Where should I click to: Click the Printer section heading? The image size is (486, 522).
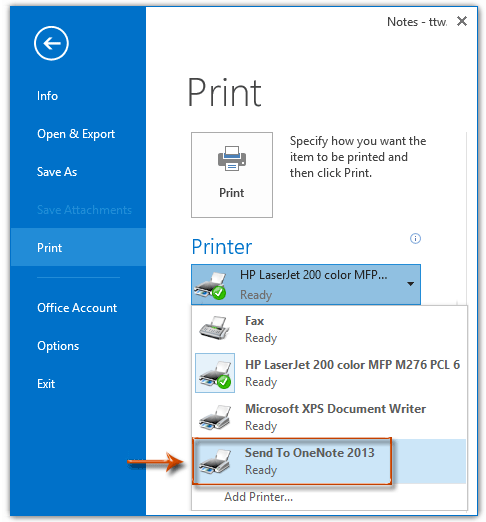[222, 247]
